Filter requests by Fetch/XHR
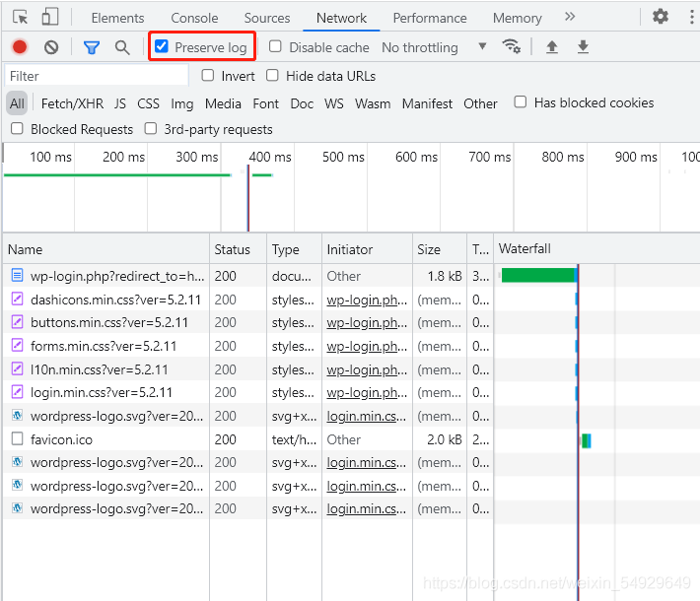 coord(72,103)
